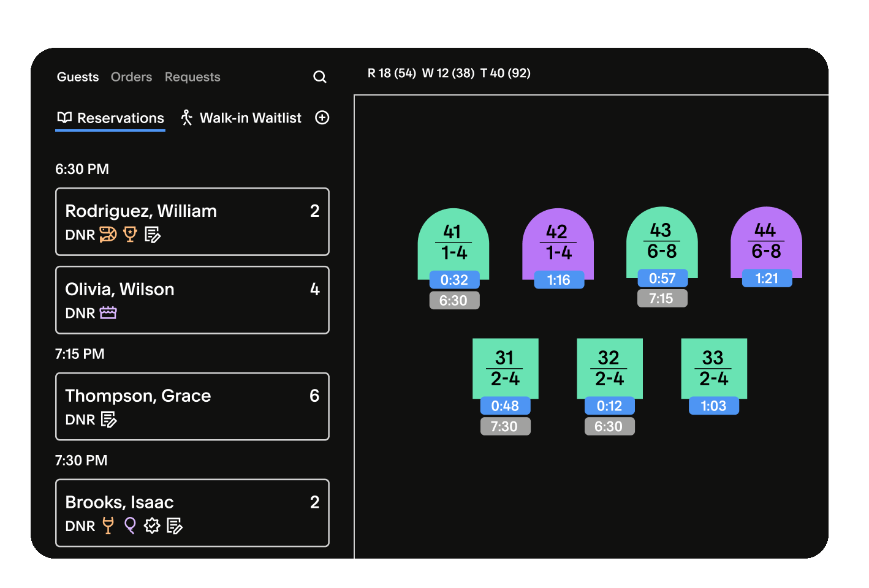Click the 1:03 timer on table 33
The width and height of the screenshot is (869, 588).
pyautogui.click(x=714, y=405)
